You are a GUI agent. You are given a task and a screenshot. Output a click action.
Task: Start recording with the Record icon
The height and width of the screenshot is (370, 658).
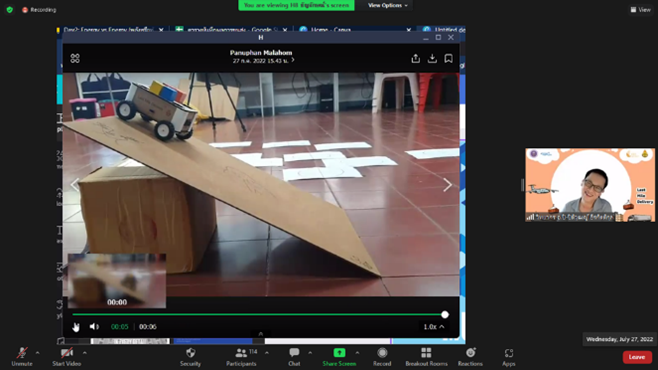[x=382, y=353]
